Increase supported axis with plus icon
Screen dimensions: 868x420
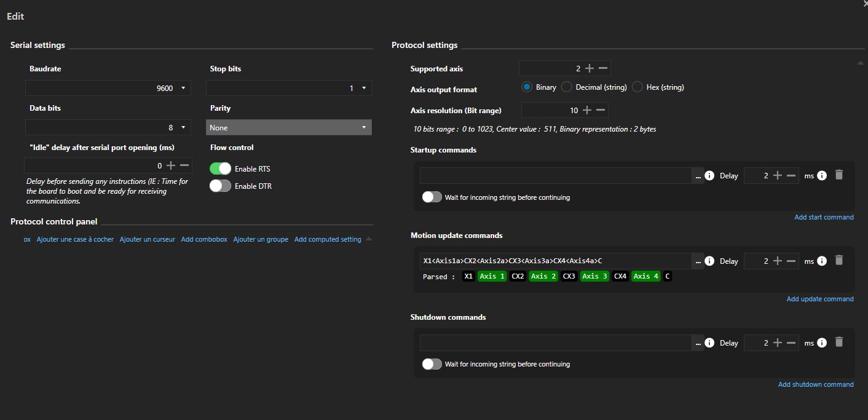pos(590,68)
